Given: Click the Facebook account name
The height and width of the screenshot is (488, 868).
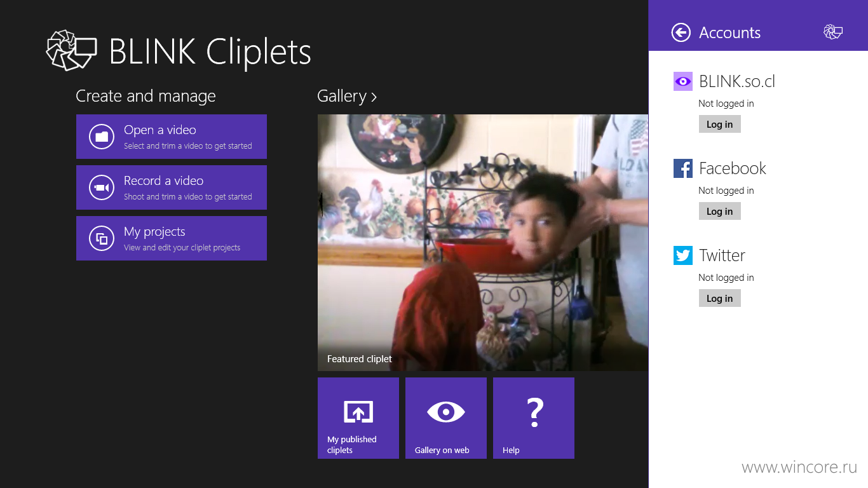Looking at the screenshot, I should click(733, 168).
